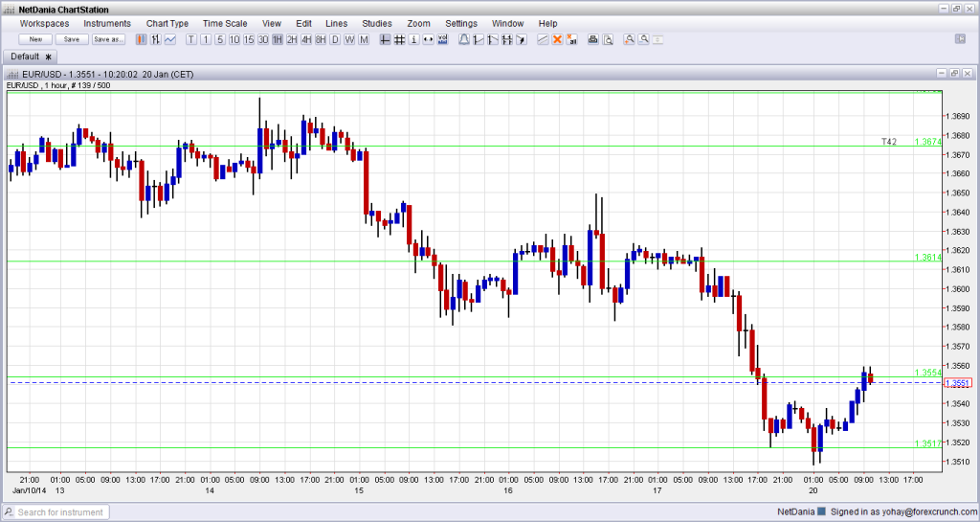Select the rising trend line tool
Image resolution: width=980 pixels, height=522 pixels.
click(x=479, y=39)
